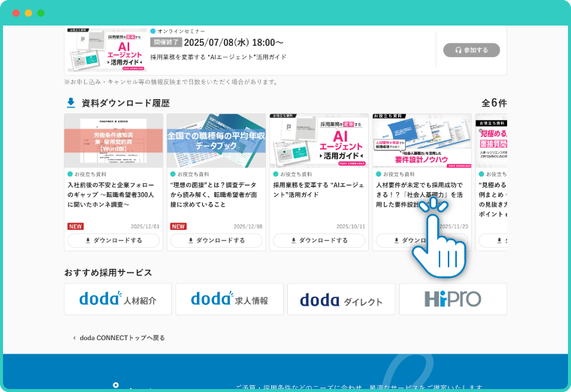Click the 理想の面接とは article title
Screen dimensions: 571x392
pos(215,194)
